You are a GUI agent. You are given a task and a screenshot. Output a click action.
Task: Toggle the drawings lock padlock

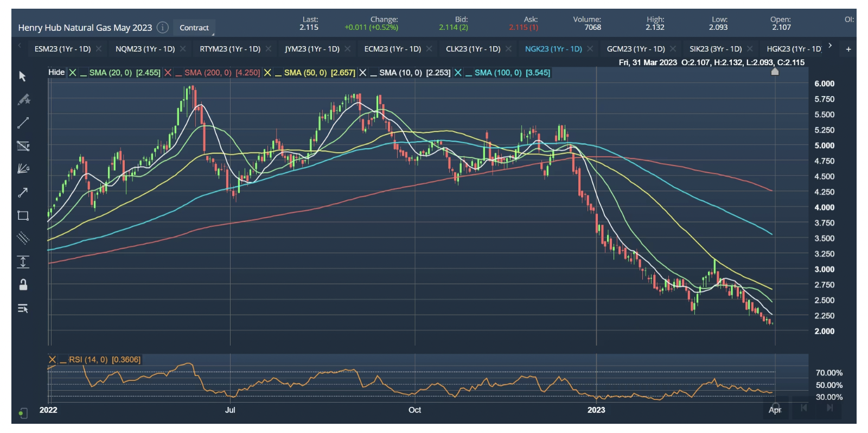point(23,285)
